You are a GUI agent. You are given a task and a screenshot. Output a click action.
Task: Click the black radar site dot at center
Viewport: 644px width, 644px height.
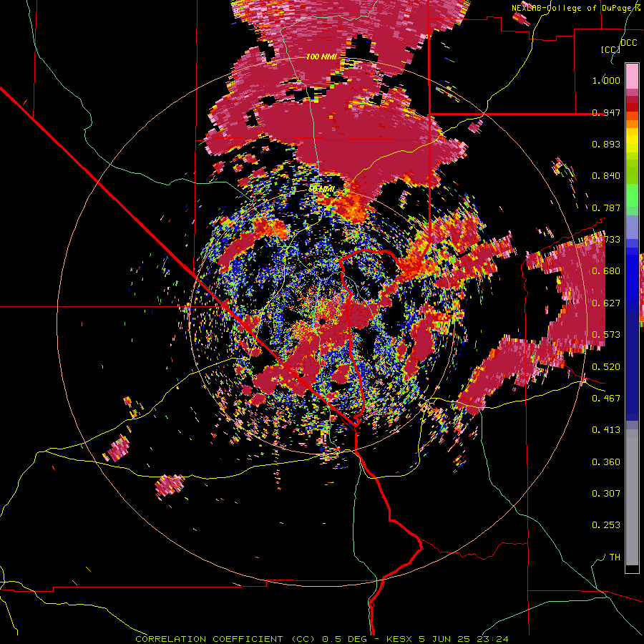pos(323,321)
